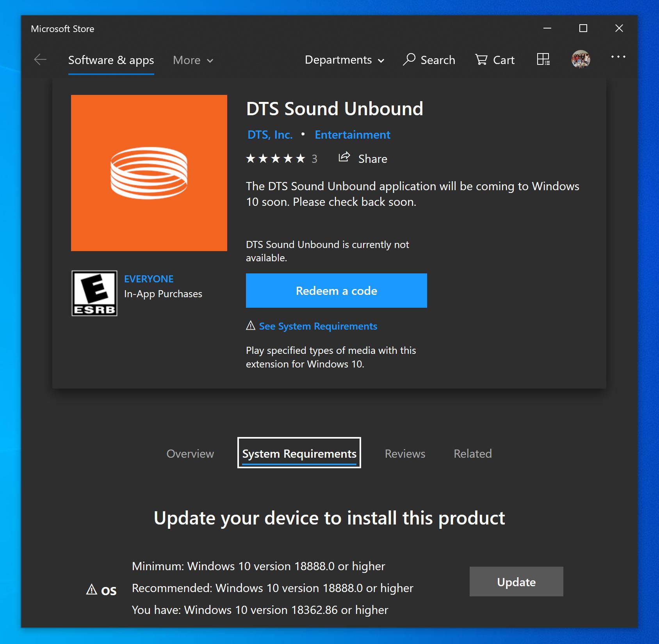This screenshot has height=644, width=659.
Task: Open the Entertainment category link
Action: coord(353,135)
